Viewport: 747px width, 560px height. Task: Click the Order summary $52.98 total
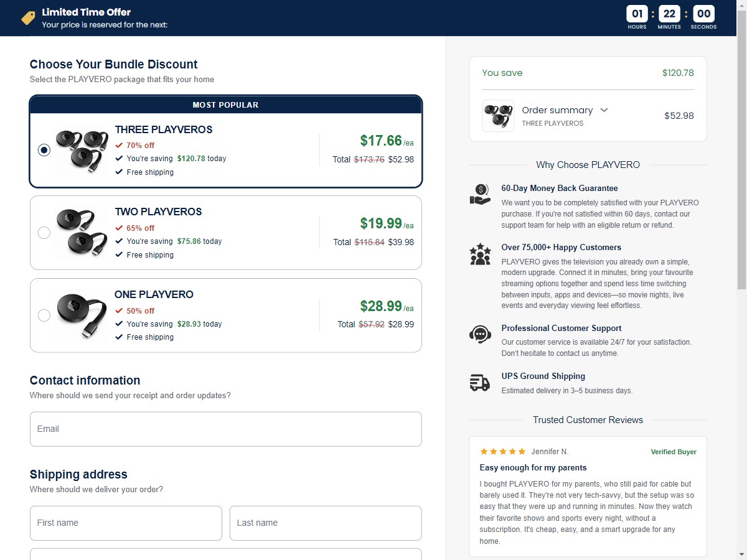pyautogui.click(x=679, y=116)
